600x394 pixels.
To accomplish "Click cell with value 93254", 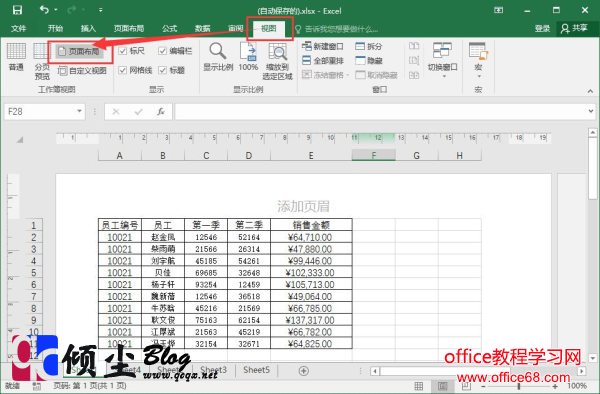I will pyautogui.click(x=206, y=285).
